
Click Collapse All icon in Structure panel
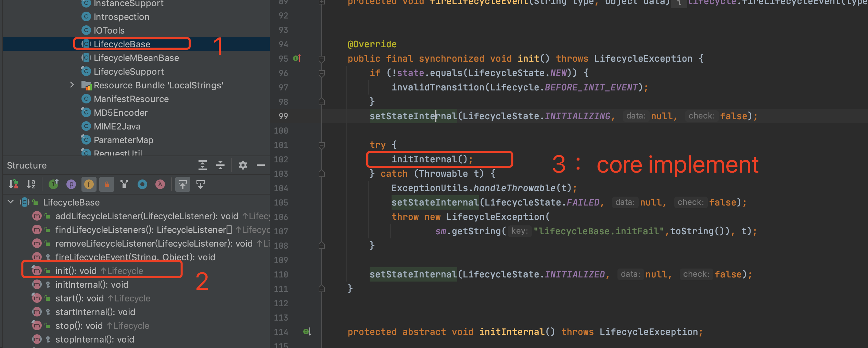coord(220,165)
